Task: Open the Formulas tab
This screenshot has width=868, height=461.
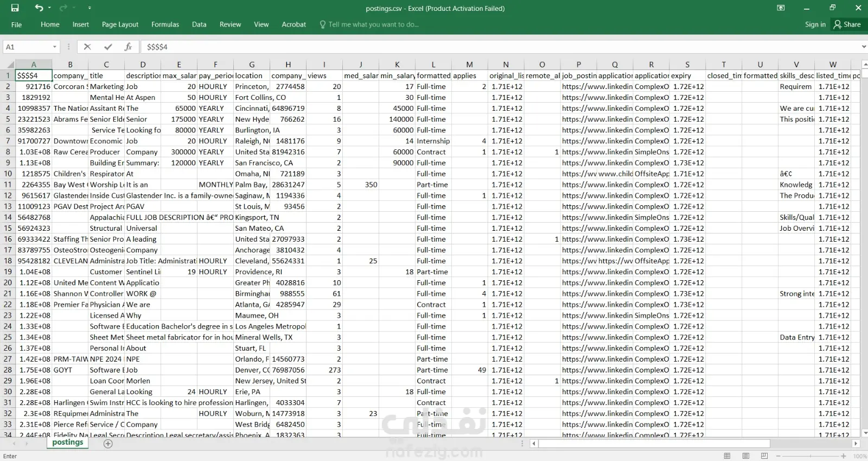Action: pyautogui.click(x=165, y=24)
